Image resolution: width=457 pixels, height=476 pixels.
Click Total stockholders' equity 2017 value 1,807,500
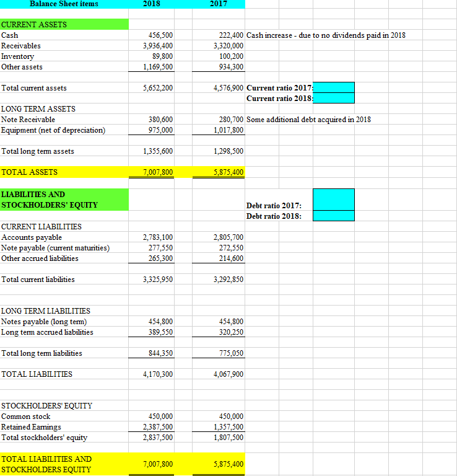click(228, 438)
